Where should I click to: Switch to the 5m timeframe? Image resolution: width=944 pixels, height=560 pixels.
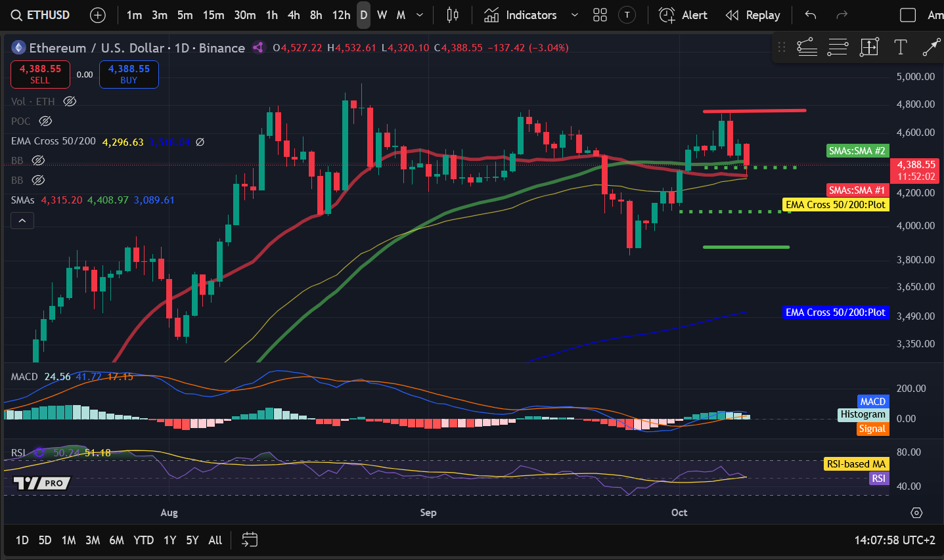pos(185,15)
